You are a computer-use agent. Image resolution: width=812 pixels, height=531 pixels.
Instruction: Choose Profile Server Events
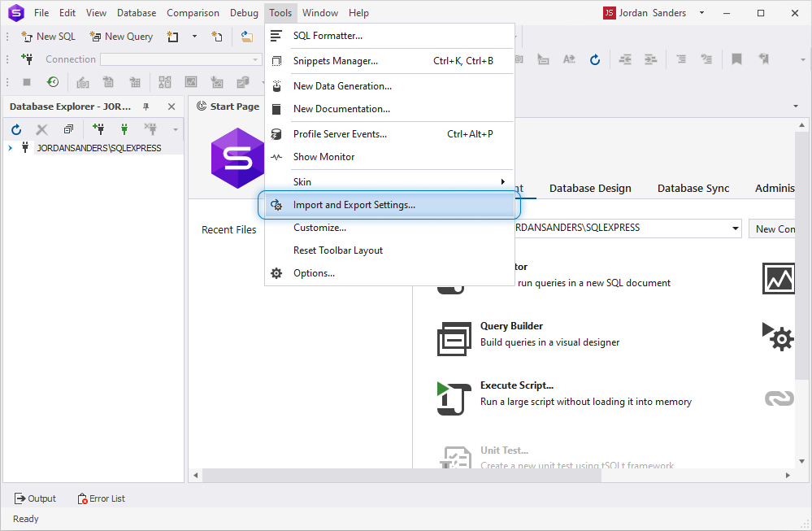click(389, 134)
